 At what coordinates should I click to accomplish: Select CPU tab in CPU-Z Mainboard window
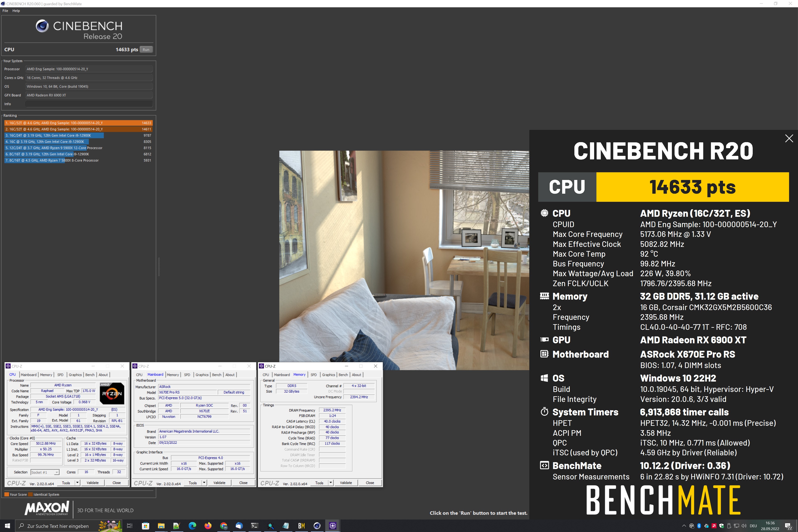pyautogui.click(x=139, y=374)
